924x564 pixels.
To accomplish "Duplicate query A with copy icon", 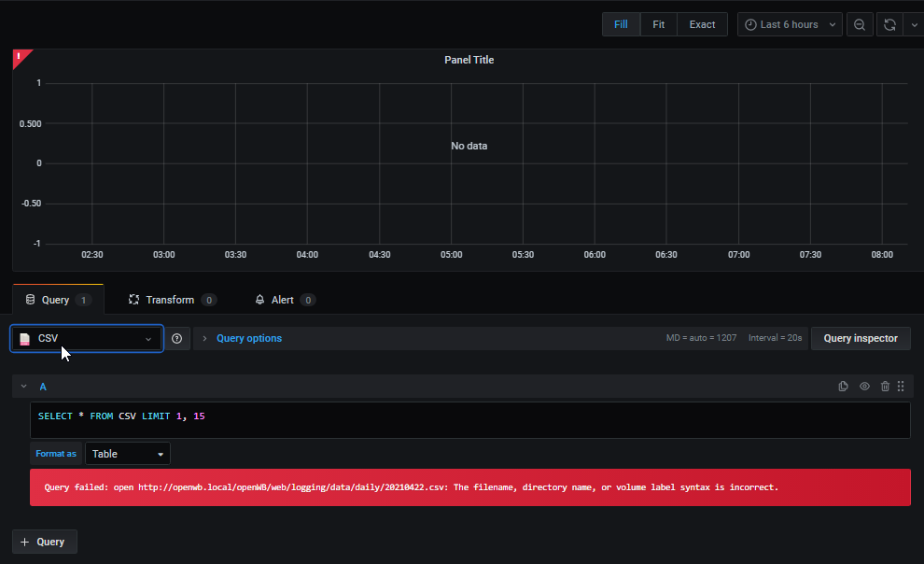I will (843, 387).
